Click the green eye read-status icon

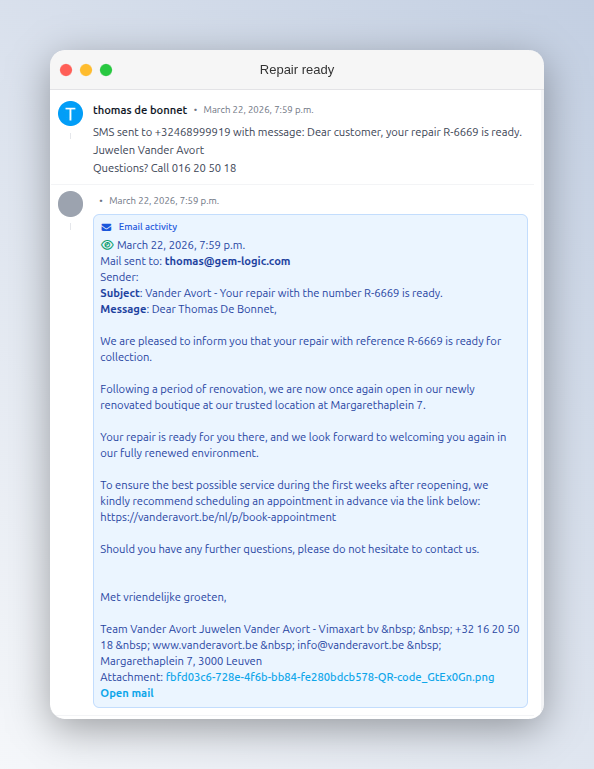[107, 245]
